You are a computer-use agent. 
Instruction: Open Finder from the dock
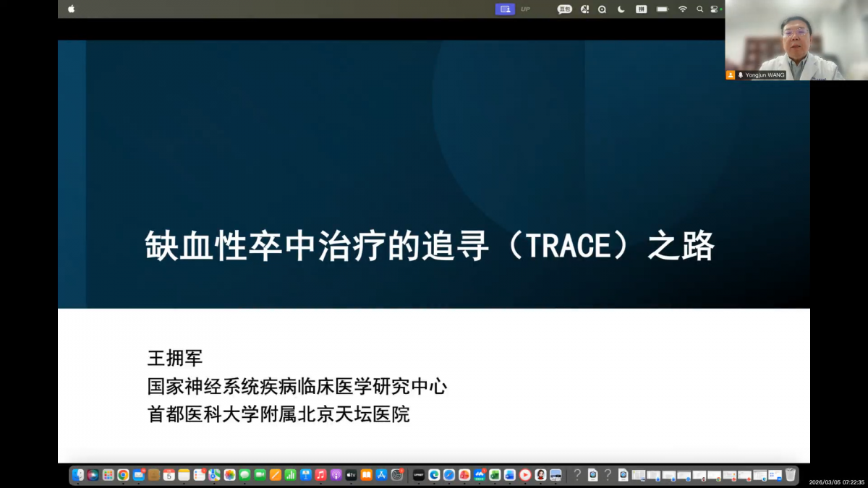(78, 475)
